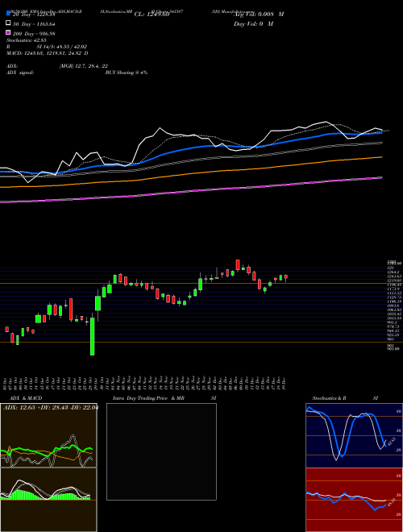The height and width of the screenshot is (532, 403).
Task: Click the 'CL: 1249.60' closing price label
Action: click(x=152, y=15)
